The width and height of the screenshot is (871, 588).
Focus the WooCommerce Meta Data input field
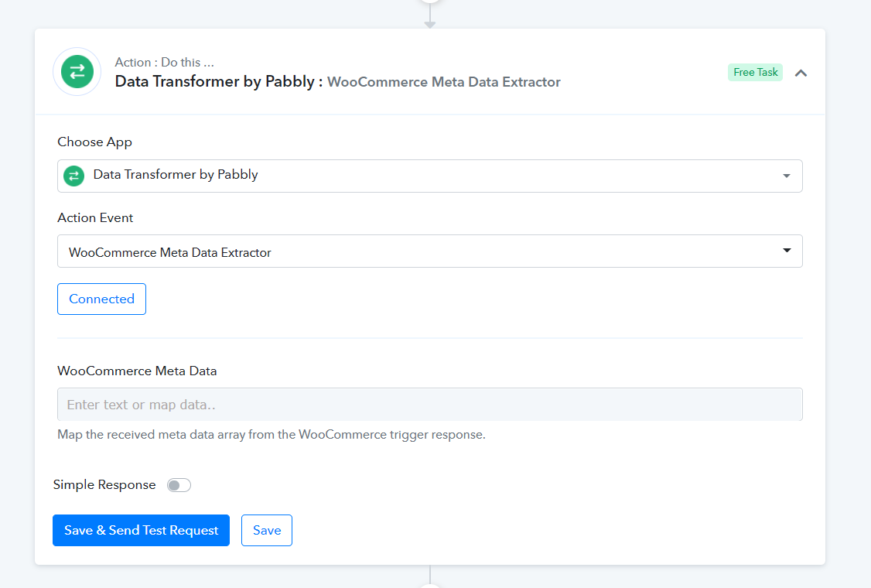point(429,405)
